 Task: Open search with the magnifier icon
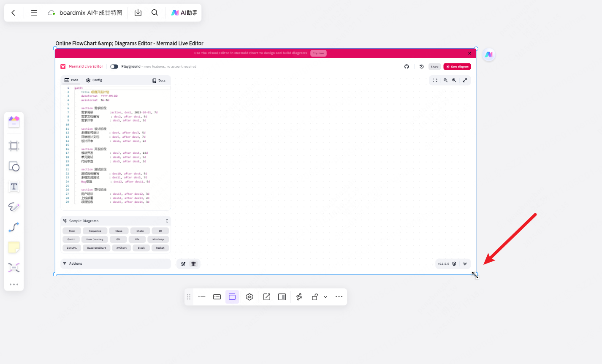(x=155, y=13)
